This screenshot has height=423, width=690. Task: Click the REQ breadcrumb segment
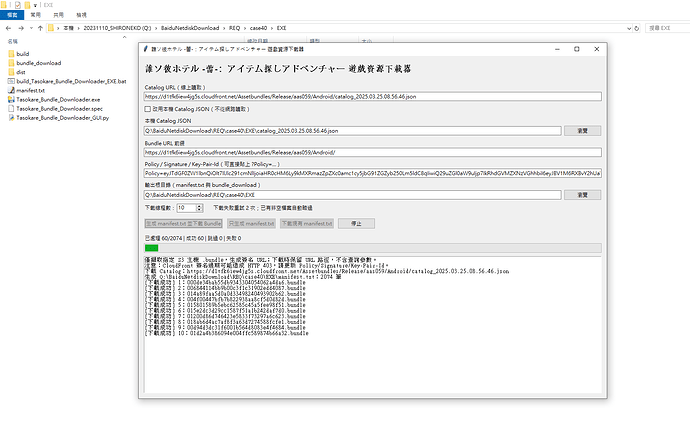click(235, 28)
